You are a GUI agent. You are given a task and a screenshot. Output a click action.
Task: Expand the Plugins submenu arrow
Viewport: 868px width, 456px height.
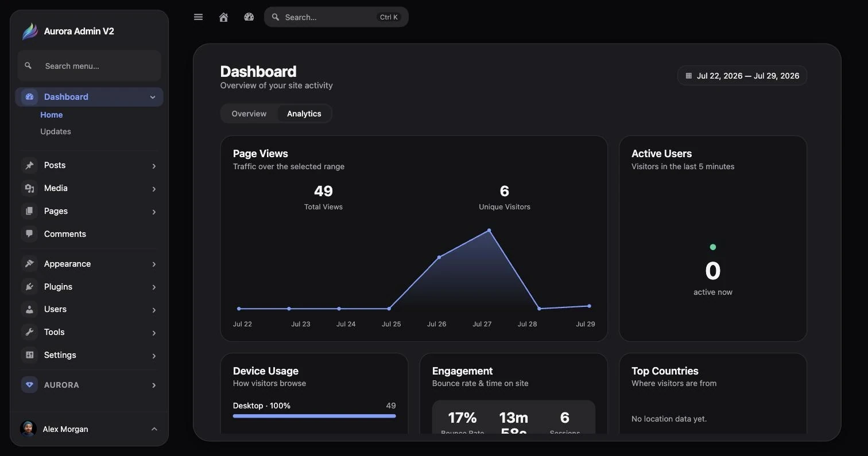[154, 287]
